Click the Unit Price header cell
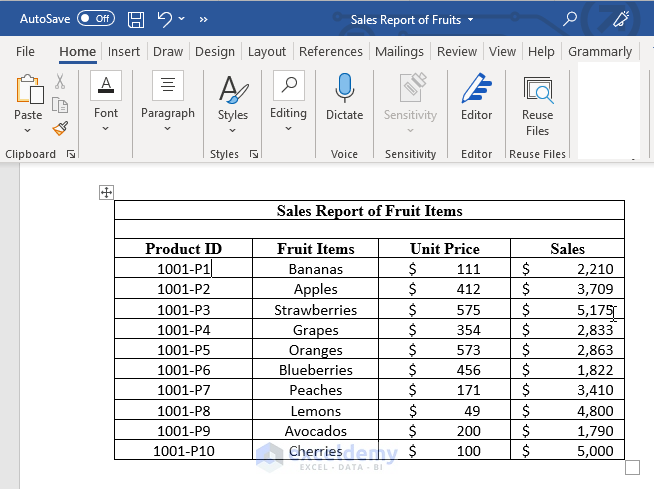Viewport: 654px width, 489px height. (445, 248)
